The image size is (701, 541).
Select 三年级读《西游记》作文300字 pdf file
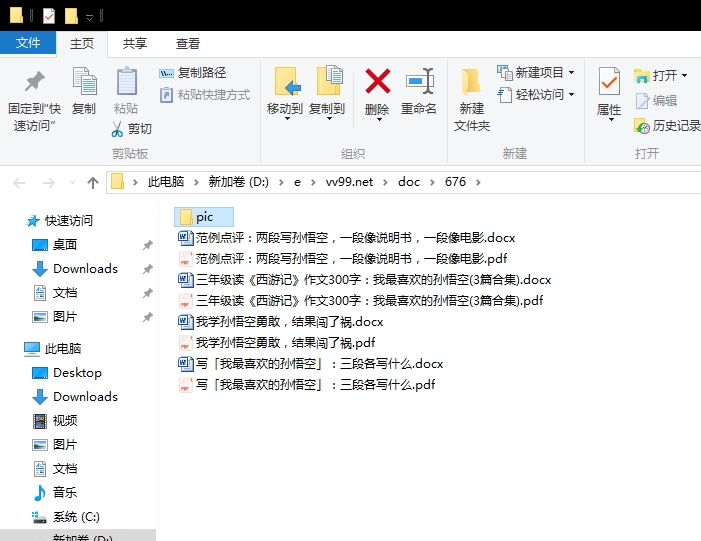click(360, 301)
